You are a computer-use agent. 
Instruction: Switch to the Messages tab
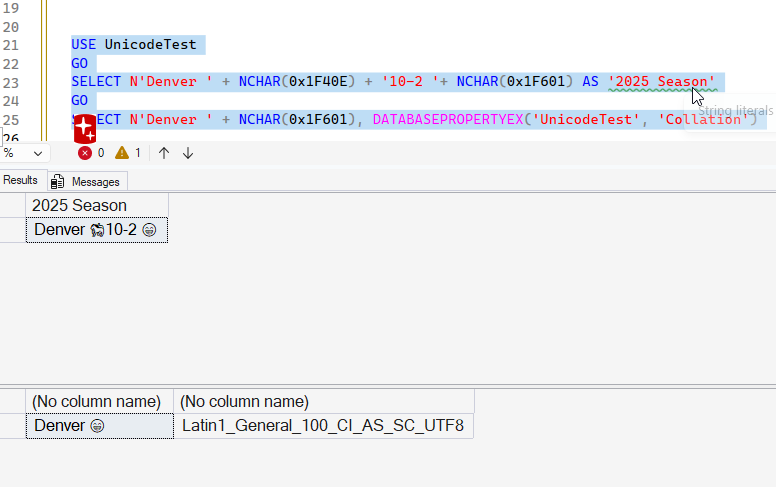pyautogui.click(x=95, y=181)
